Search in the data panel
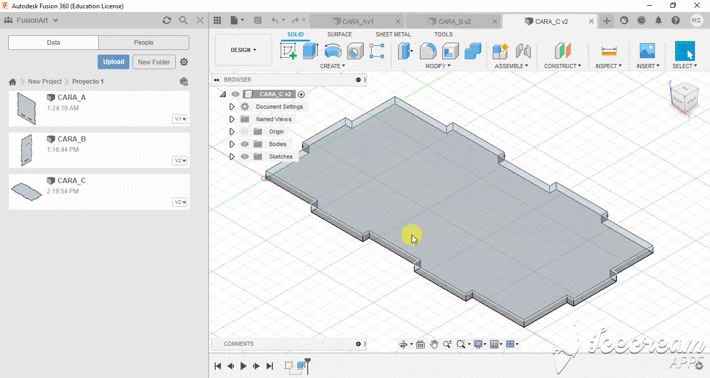The height and width of the screenshot is (378, 710). click(x=183, y=20)
